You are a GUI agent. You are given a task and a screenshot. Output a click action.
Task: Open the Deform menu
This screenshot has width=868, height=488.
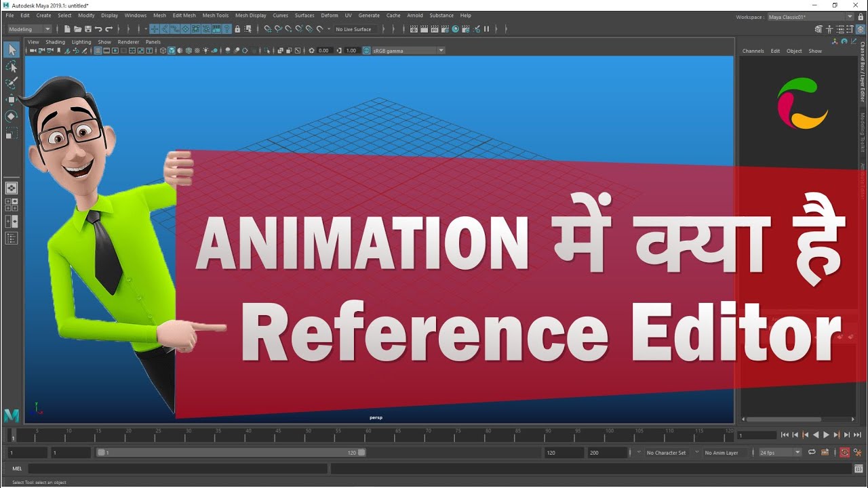[x=330, y=16]
